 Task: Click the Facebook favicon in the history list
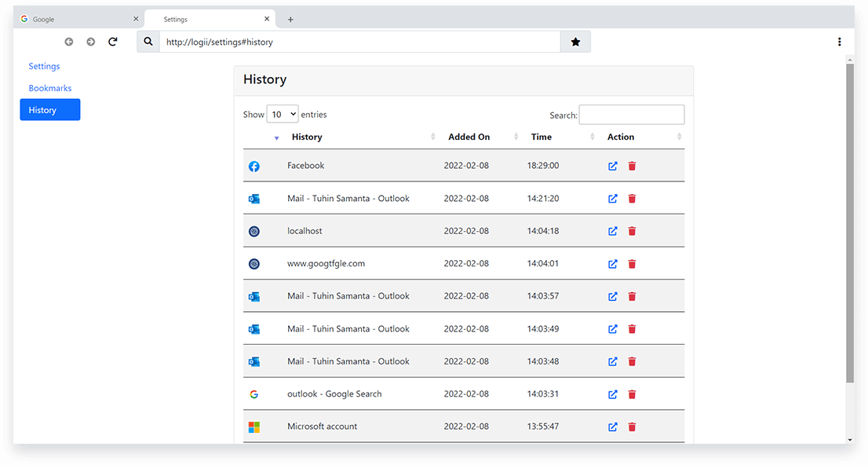[253, 166]
